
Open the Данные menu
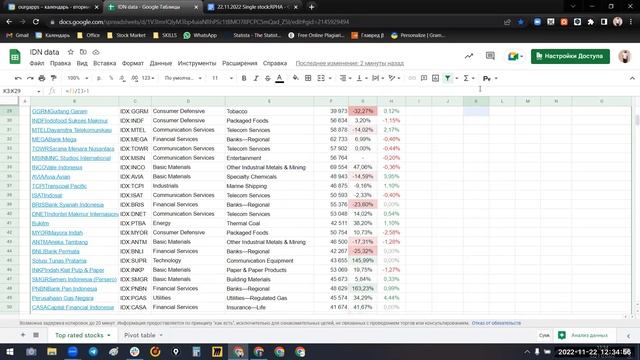pyautogui.click(x=161, y=63)
